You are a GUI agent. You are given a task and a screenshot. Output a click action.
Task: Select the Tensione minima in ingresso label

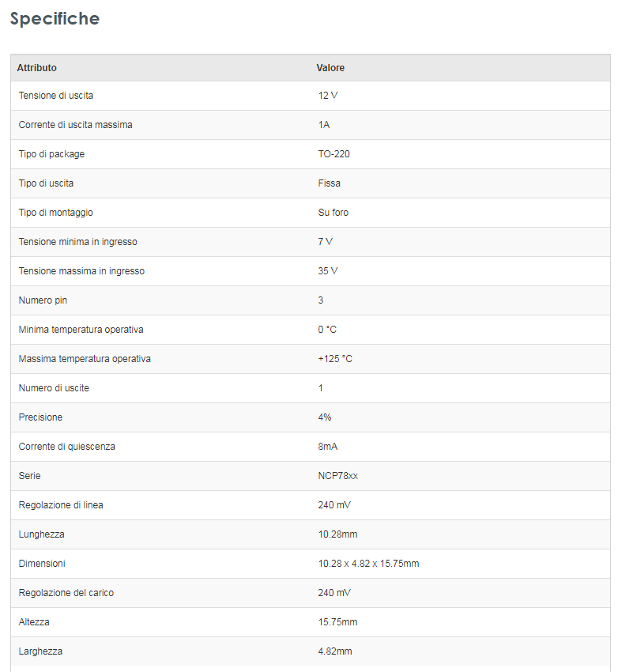[78, 242]
